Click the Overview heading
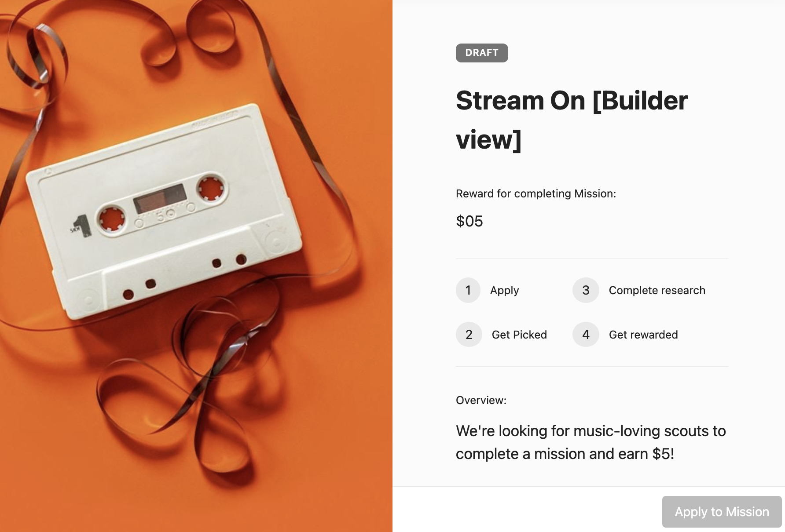This screenshot has height=532, width=785. [x=481, y=400]
